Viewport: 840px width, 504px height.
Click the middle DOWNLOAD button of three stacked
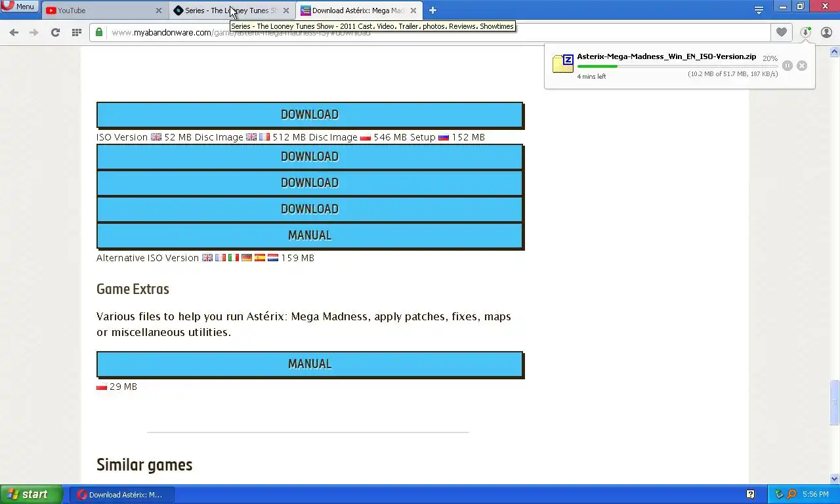[310, 183]
